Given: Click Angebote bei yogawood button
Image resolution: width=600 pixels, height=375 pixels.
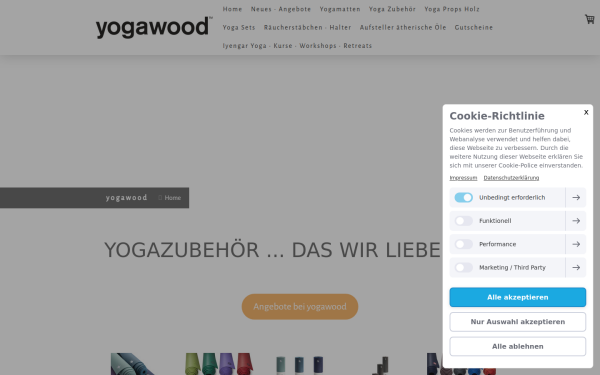Looking at the screenshot, I should pos(300,307).
